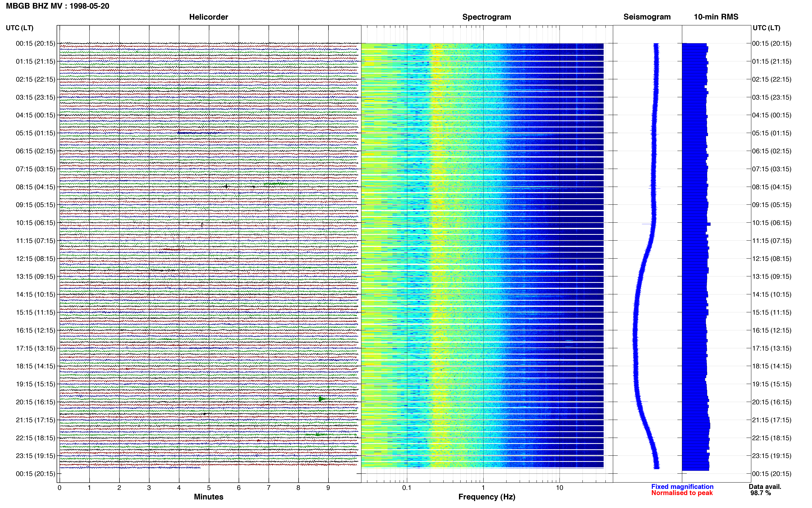This screenshot has width=812, height=508.
Task: Click left time label '08:15 (04:15)'
Action: (36, 187)
